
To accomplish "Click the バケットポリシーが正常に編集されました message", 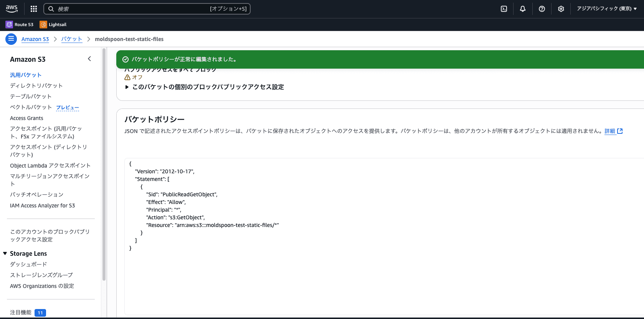I will point(184,59).
